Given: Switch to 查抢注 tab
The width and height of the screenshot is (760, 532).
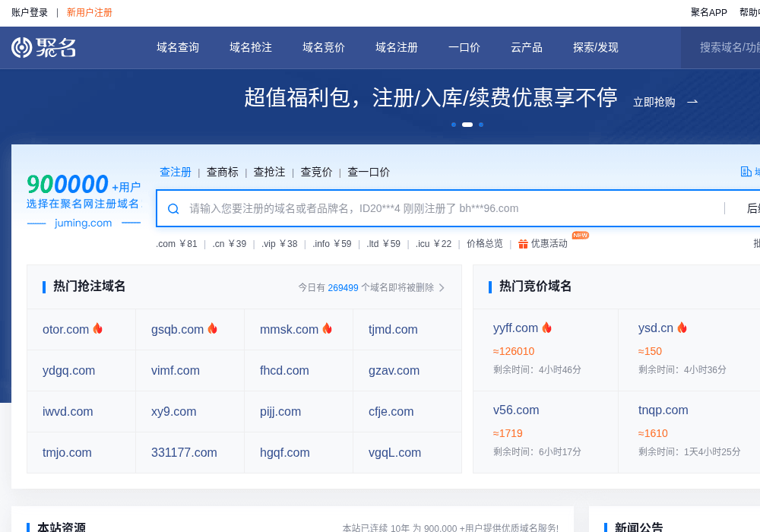Looking at the screenshot, I should [x=270, y=172].
